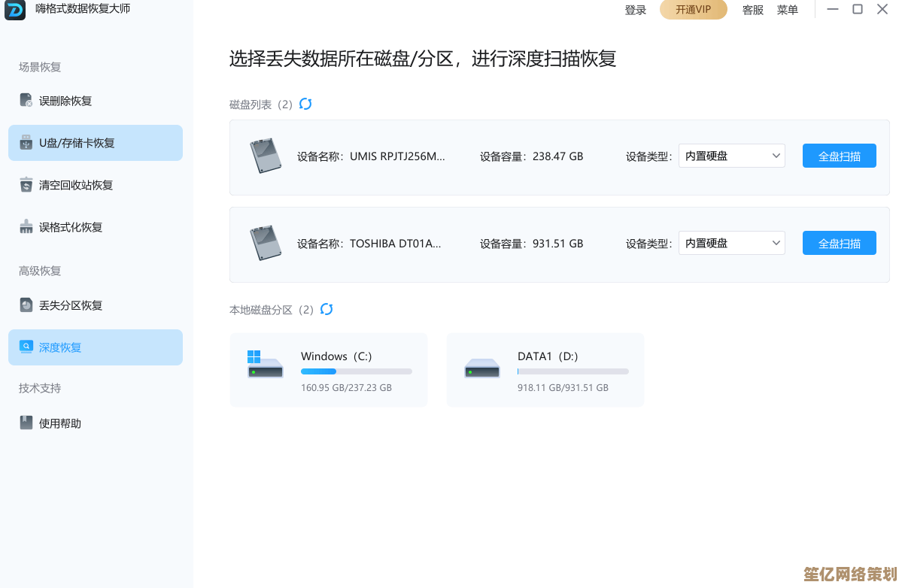Open device type dropdown for TOSHIBA disk
Image resolution: width=902 pixels, height=588 pixels.
(x=731, y=244)
